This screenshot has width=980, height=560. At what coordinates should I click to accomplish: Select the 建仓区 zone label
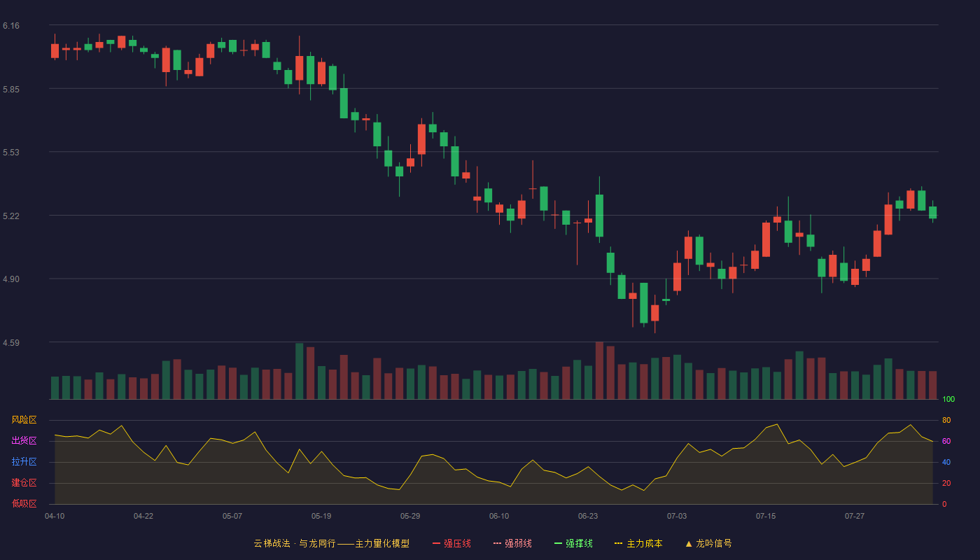pos(24,483)
